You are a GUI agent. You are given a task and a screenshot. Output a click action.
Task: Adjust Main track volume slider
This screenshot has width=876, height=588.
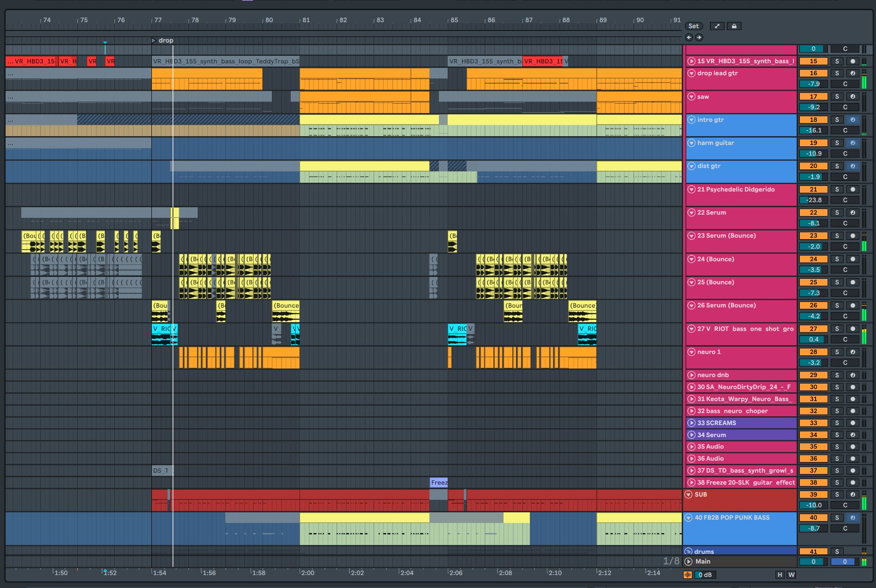813,562
